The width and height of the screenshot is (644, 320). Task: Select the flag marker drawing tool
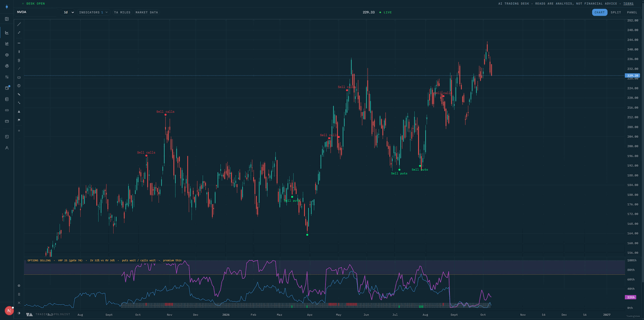[x=19, y=120]
